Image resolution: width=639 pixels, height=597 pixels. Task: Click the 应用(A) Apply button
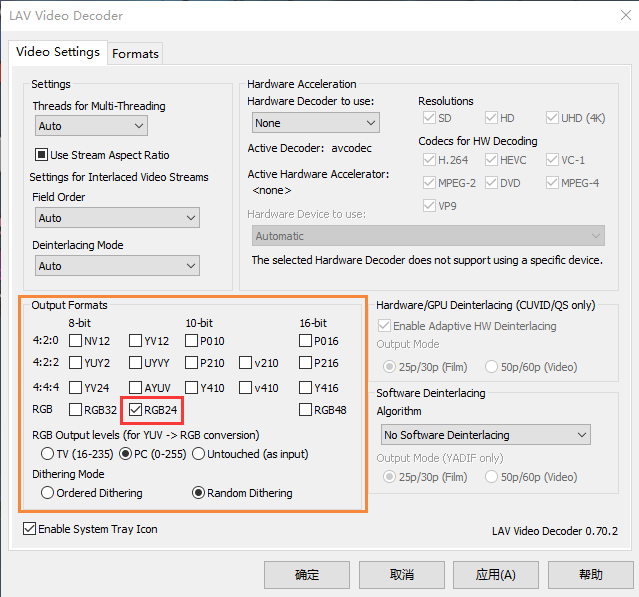[x=495, y=575]
